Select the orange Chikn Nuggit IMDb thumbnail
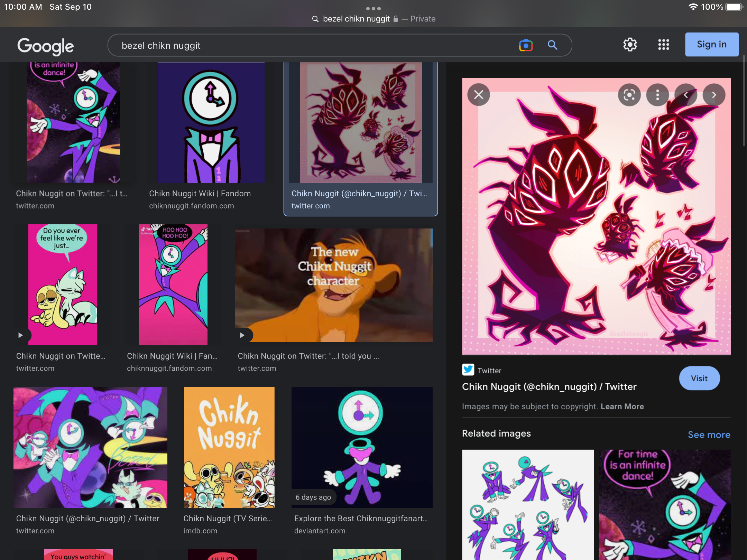Viewport: 747px width, 560px height. [x=229, y=447]
